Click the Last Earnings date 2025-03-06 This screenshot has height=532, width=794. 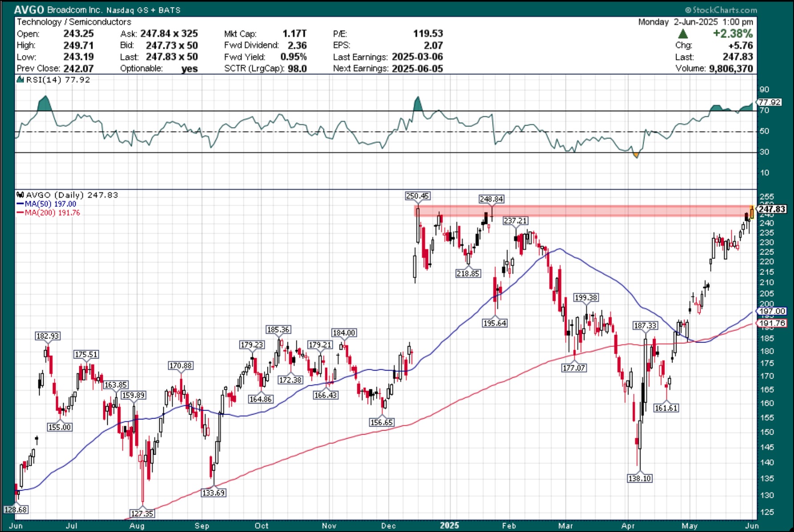tap(417, 56)
